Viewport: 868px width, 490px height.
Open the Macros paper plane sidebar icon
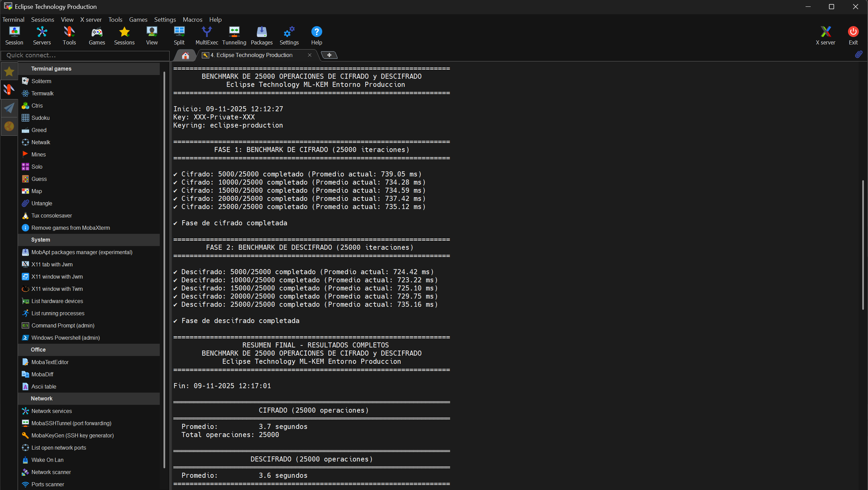[x=9, y=108]
